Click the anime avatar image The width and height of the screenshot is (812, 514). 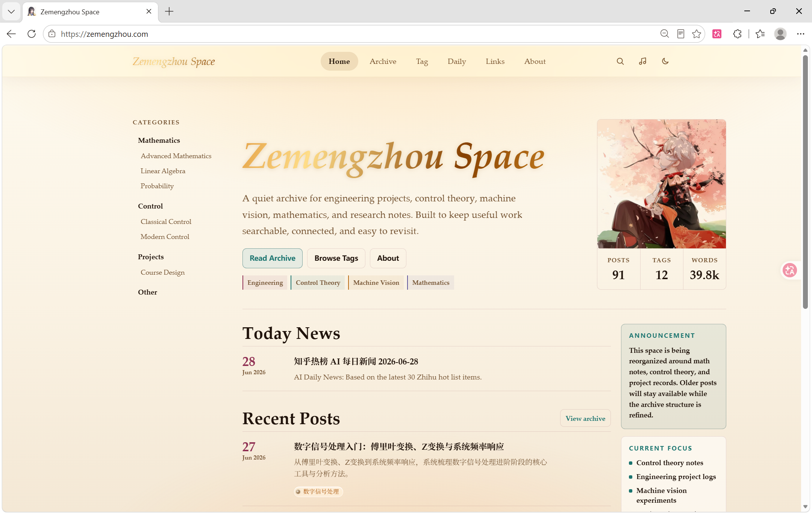(x=662, y=184)
